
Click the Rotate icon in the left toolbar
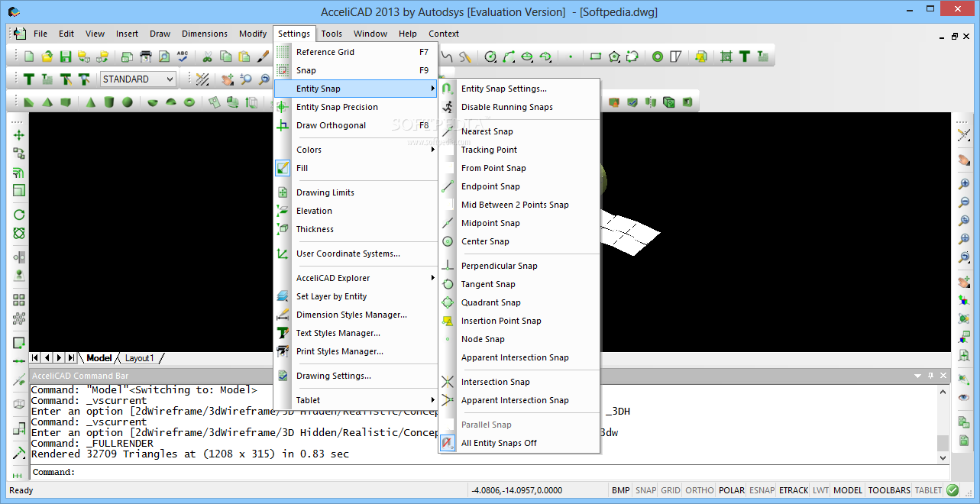pos(19,215)
